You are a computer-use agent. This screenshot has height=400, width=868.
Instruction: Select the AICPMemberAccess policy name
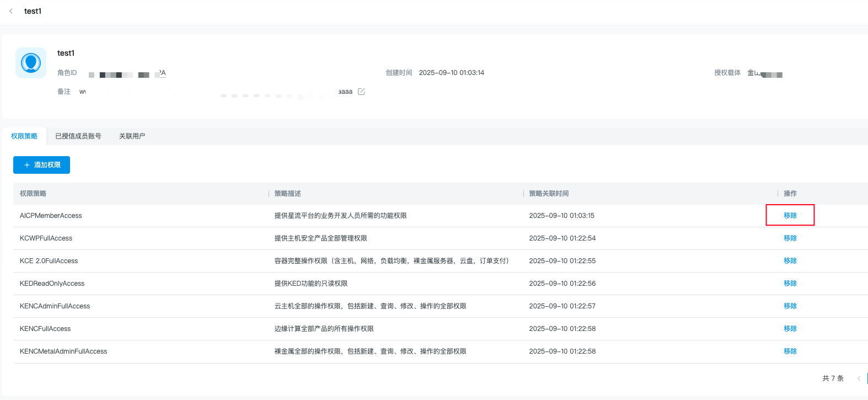51,216
